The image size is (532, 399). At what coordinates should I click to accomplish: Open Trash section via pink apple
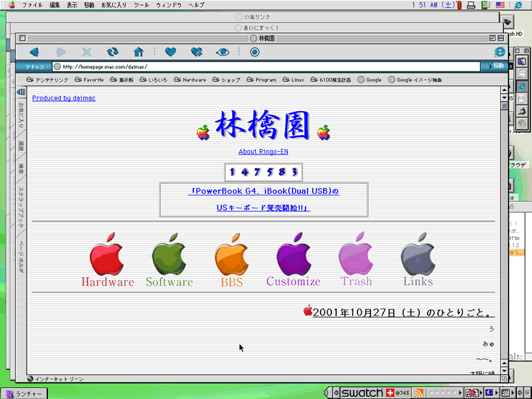click(x=356, y=260)
